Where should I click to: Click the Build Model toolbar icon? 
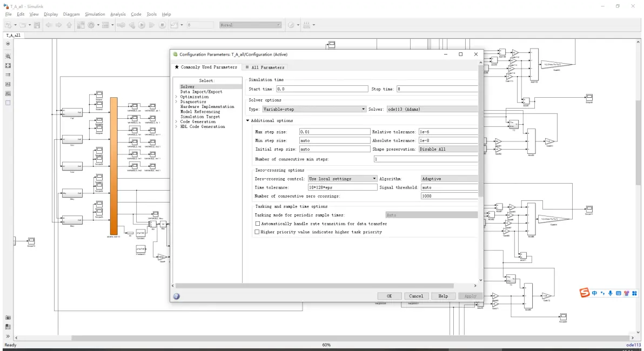click(x=306, y=25)
